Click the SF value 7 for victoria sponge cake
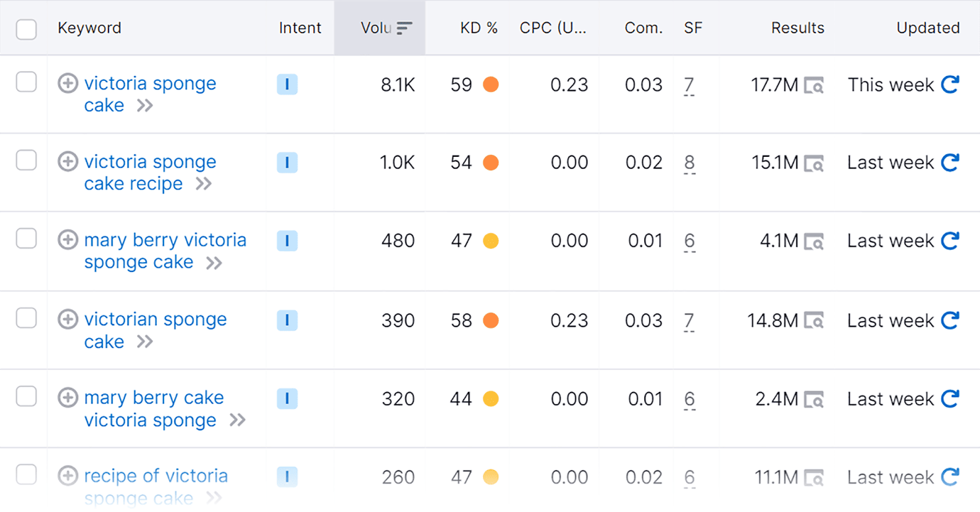 coord(689,85)
